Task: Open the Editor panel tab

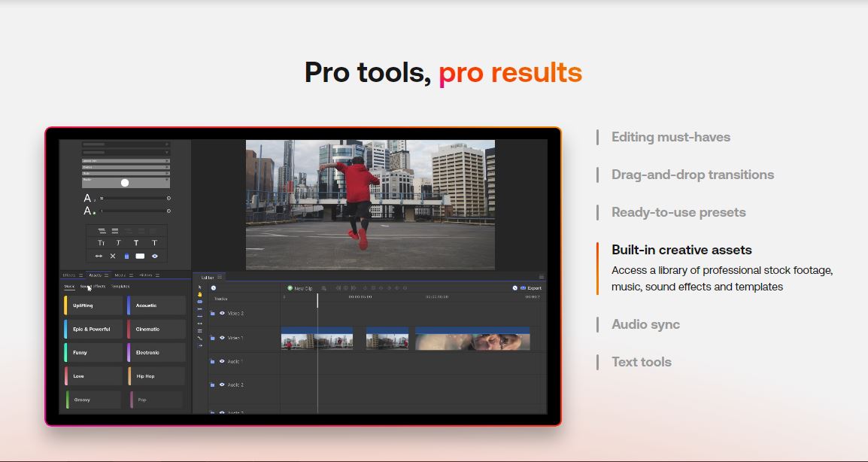Action: coord(208,277)
